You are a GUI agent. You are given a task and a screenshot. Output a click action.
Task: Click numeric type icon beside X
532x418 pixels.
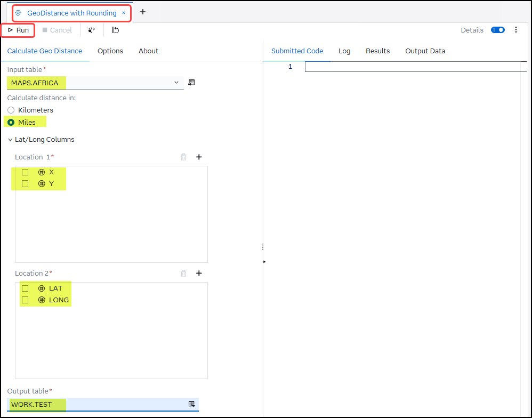click(42, 172)
